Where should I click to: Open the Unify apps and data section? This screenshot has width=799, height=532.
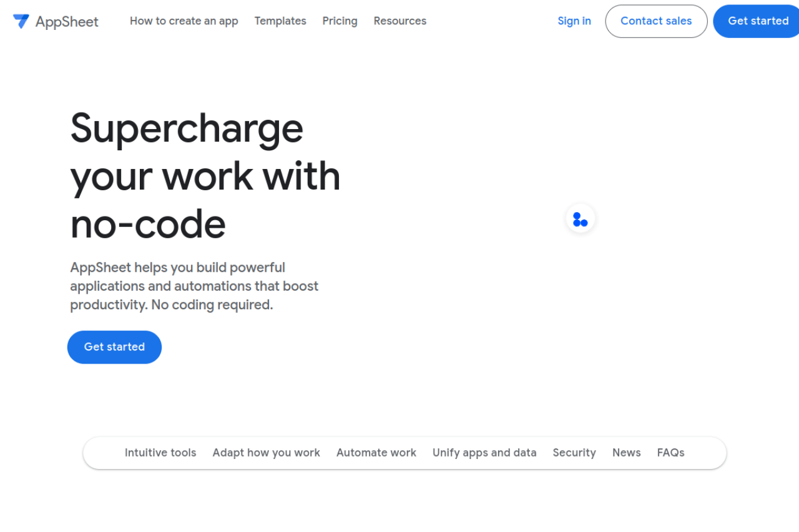pos(484,453)
